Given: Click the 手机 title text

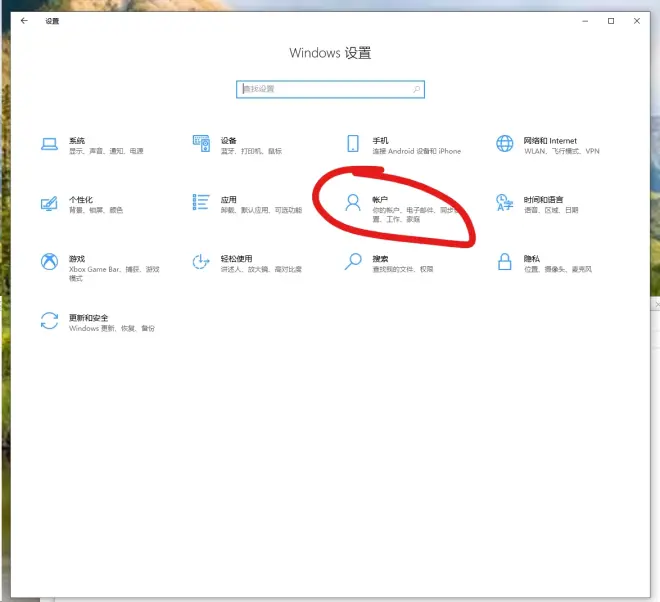Looking at the screenshot, I should 380,141.
